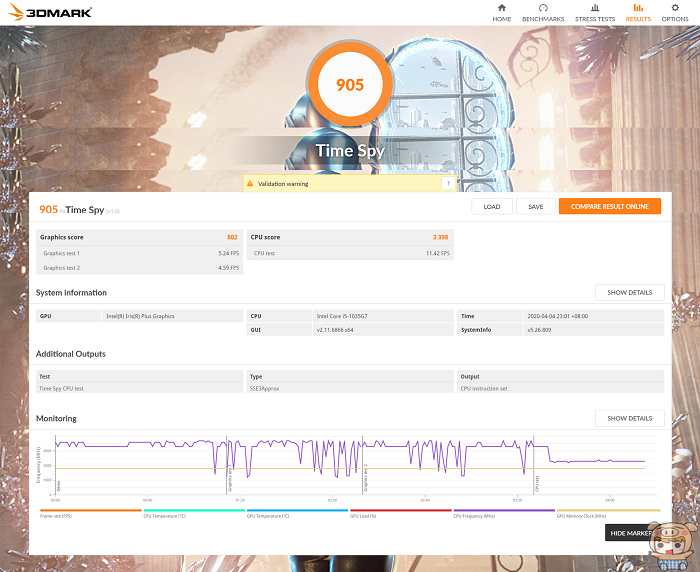700x572 pixels.
Task: Open the Options gear
Action: pos(675,13)
